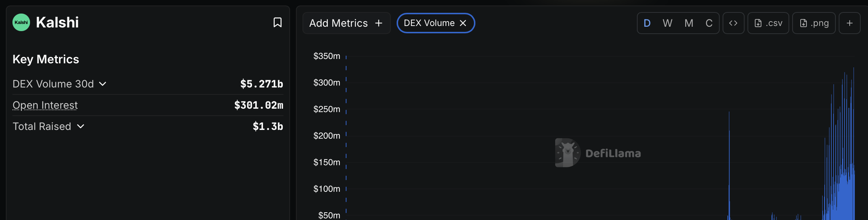868x220 pixels.
Task: Expand the DEX Volume 30d dropdown
Action: point(103,84)
